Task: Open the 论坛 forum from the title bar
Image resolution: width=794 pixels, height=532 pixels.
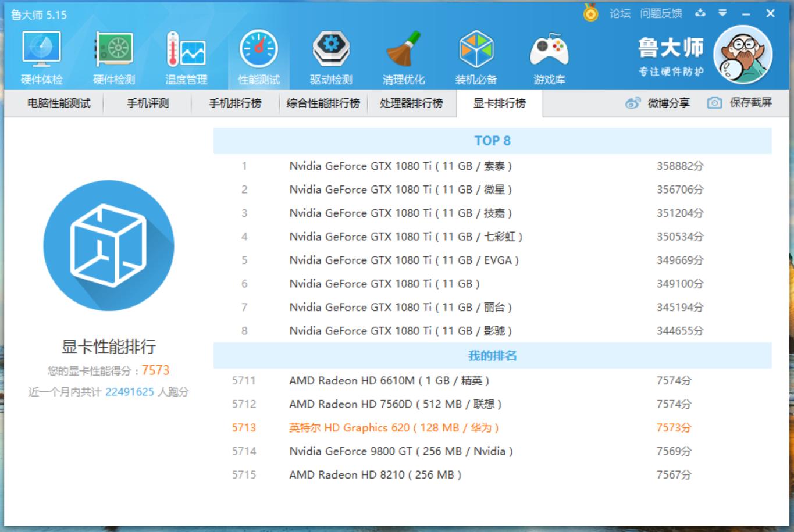Action: click(x=619, y=12)
